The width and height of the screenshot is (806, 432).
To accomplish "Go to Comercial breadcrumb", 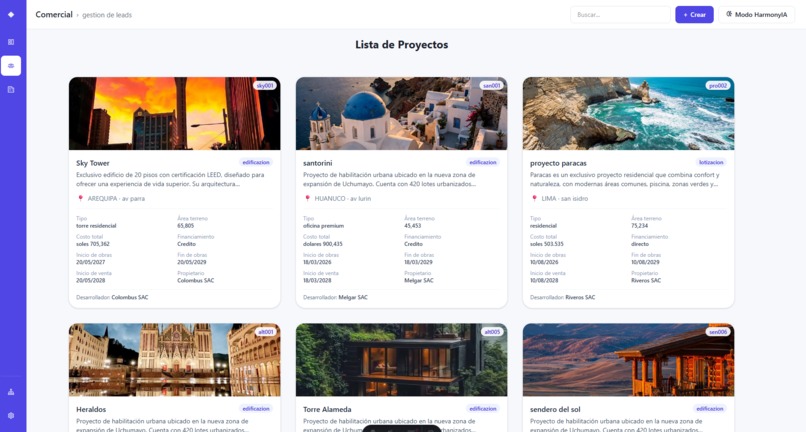I will 54,14.
